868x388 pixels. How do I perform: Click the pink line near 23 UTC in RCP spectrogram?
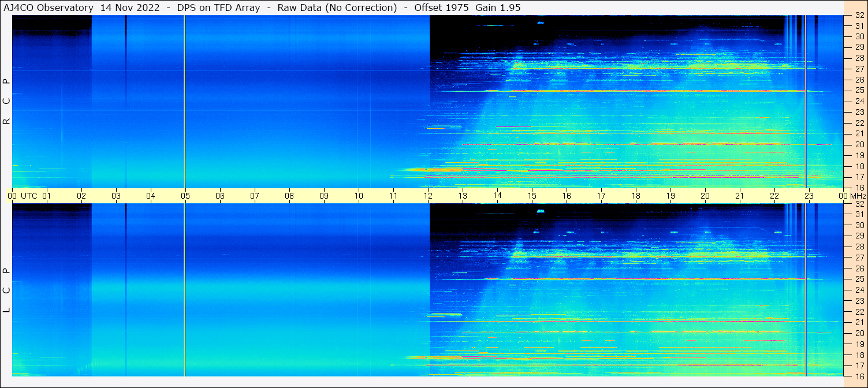click(x=806, y=101)
